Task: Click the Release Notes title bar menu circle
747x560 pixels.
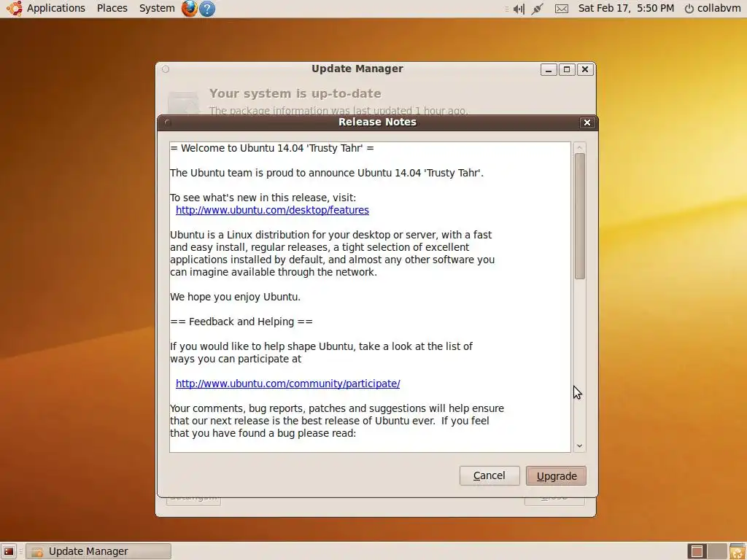Action: pos(167,122)
